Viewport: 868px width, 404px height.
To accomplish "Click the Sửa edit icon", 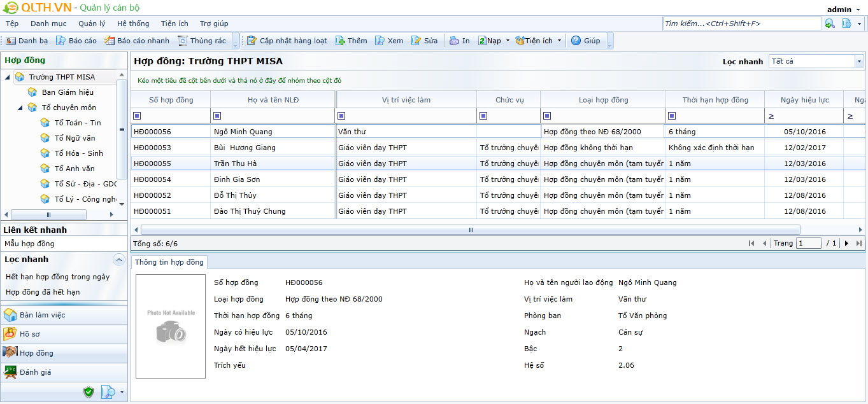I will (416, 41).
